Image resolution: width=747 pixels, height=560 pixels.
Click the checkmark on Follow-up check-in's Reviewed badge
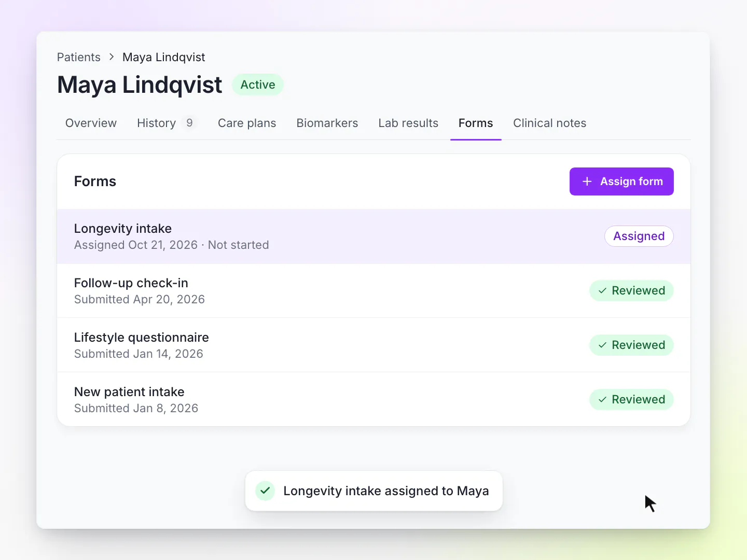click(x=602, y=291)
